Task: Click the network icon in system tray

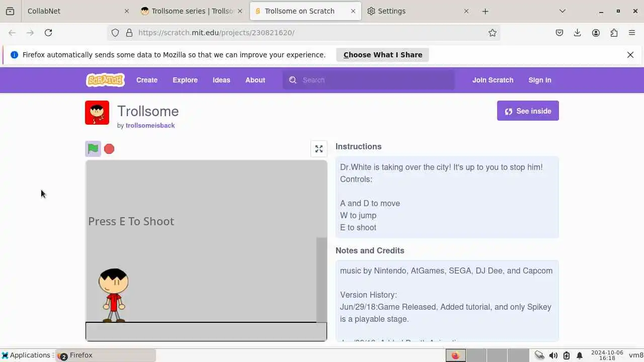Action: (x=539, y=355)
